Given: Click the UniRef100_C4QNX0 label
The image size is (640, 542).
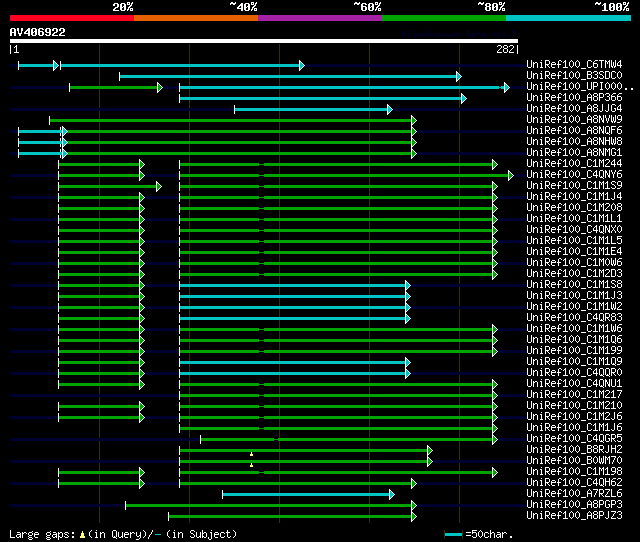Looking at the screenshot, I should [x=574, y=230].
